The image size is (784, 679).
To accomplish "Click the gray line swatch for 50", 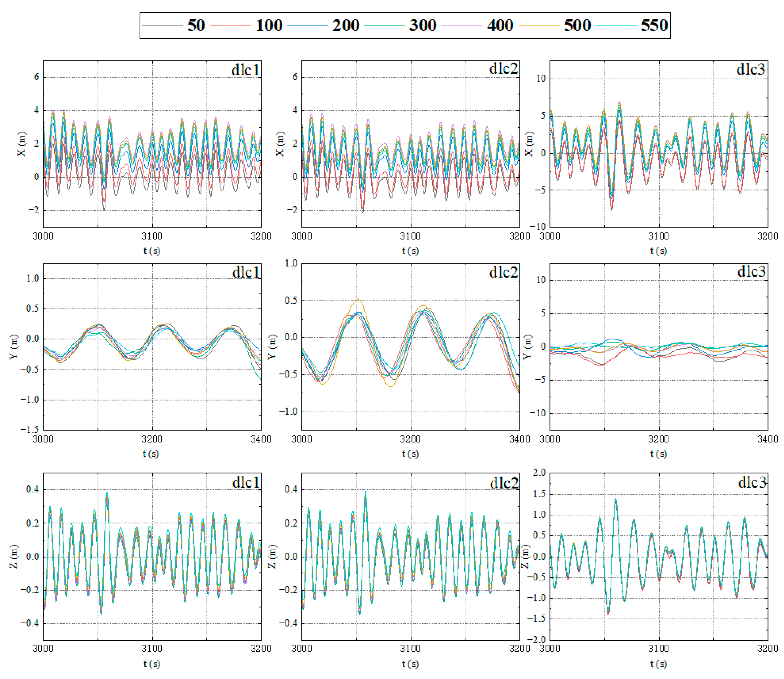I will tap(162, 26).
